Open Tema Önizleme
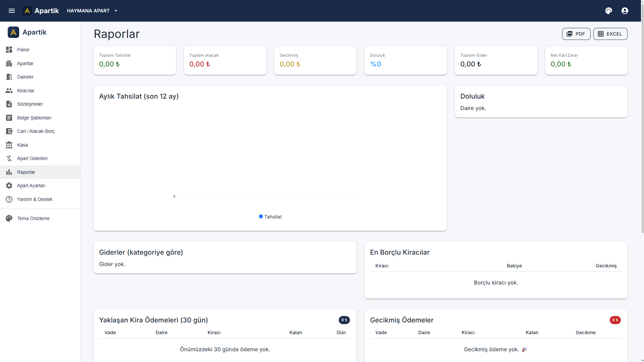 click(40, 218)
